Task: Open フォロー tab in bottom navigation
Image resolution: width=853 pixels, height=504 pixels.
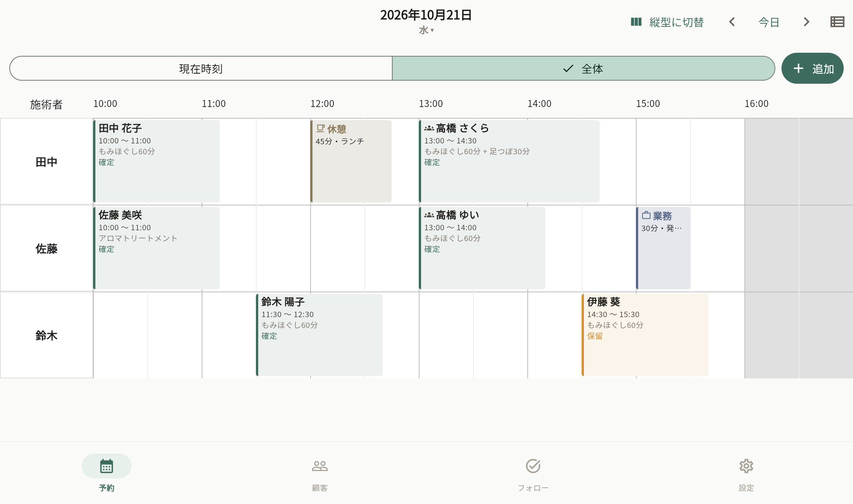Action: click(x=533, y=473)
